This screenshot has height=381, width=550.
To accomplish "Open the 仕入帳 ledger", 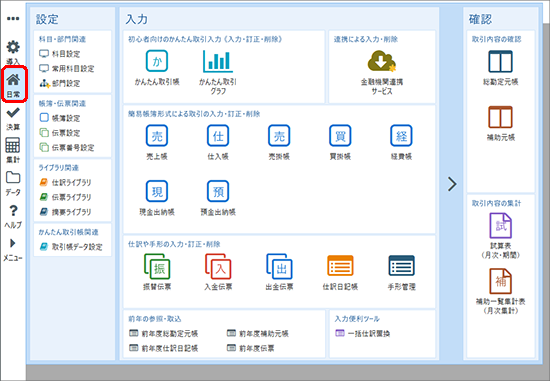I will [x=218, y=135].
